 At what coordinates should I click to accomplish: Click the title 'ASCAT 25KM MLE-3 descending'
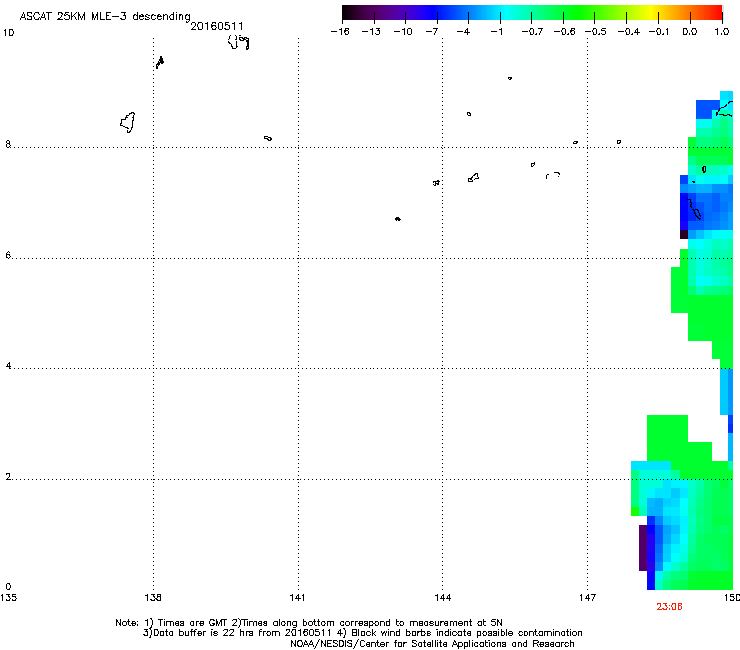105,16
